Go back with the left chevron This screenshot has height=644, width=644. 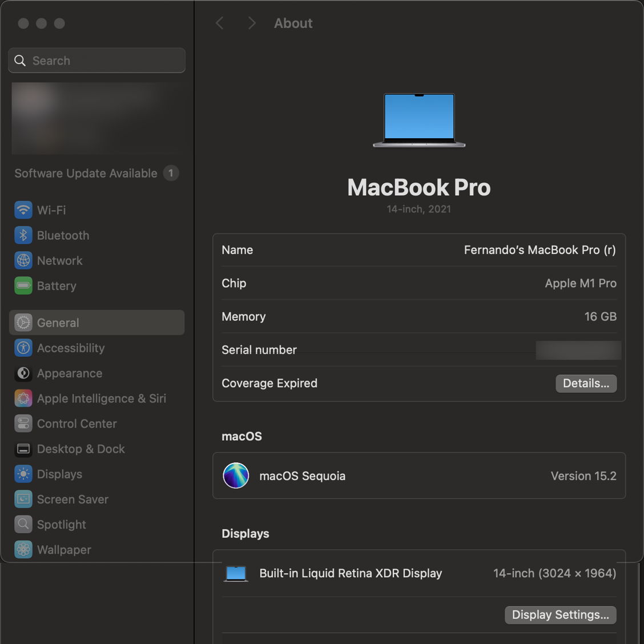click(x=220, y=23)
